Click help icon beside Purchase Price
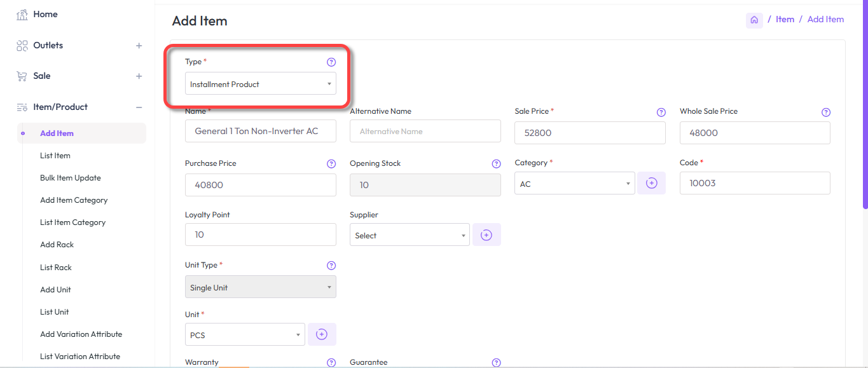This screenshot has height=368, width=868. click(x=331, y=164)
